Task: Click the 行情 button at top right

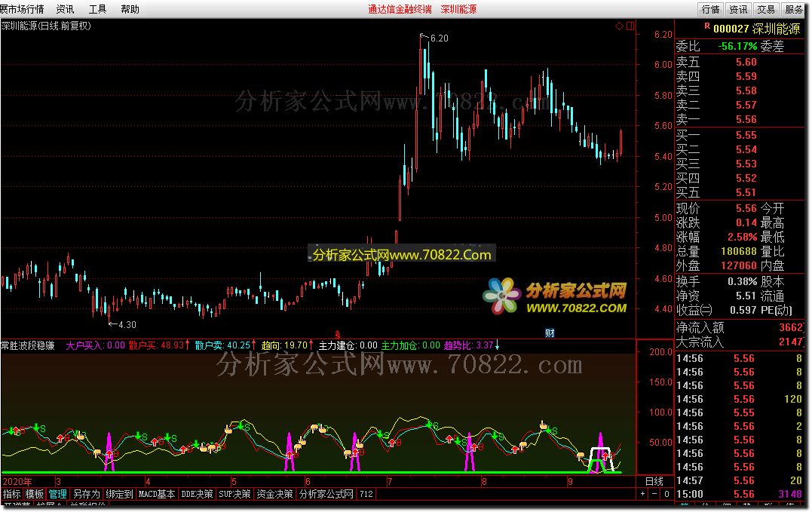Action: (x=710, y=9)
